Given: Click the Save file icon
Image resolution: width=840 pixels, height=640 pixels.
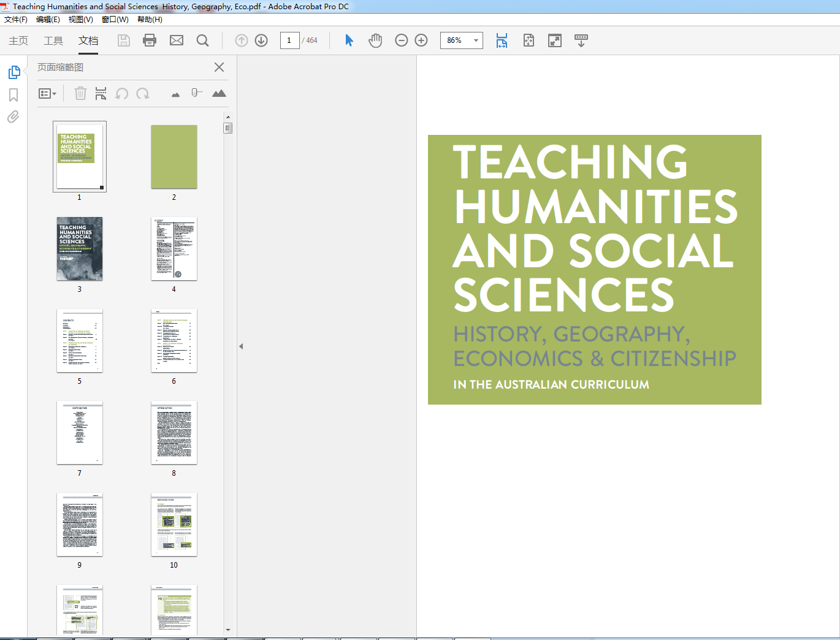Looking at the screenshot, I should 124,40.
